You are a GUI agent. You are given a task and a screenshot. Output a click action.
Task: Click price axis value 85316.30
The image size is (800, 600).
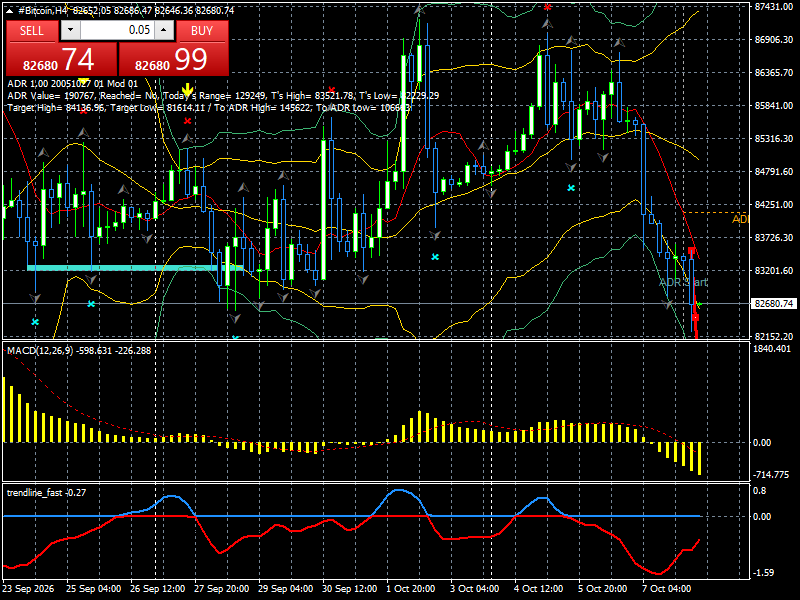coord(774,138)
